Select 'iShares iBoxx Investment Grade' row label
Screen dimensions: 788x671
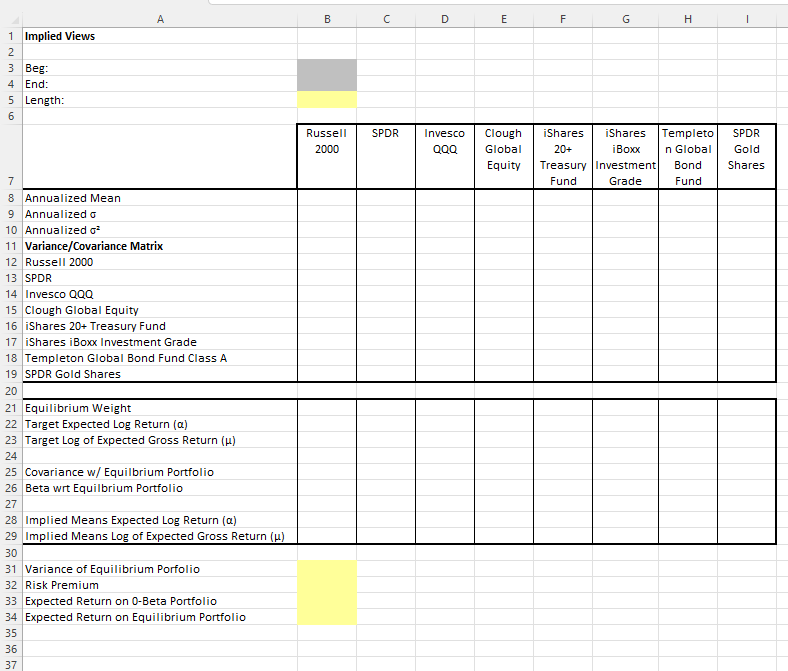pos(160,342)
